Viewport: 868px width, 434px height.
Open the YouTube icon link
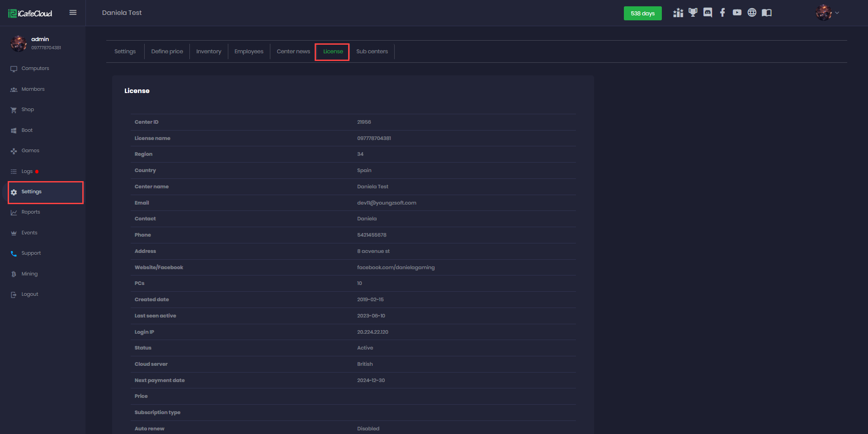(737, 13)
